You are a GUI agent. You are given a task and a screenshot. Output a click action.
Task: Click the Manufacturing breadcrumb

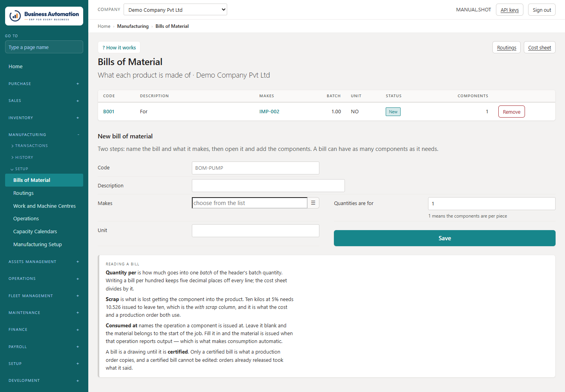tap(133, 26)
